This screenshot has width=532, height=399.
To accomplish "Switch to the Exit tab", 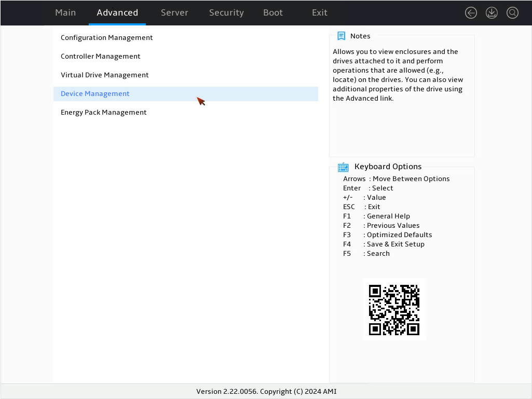I will (320, 13).
